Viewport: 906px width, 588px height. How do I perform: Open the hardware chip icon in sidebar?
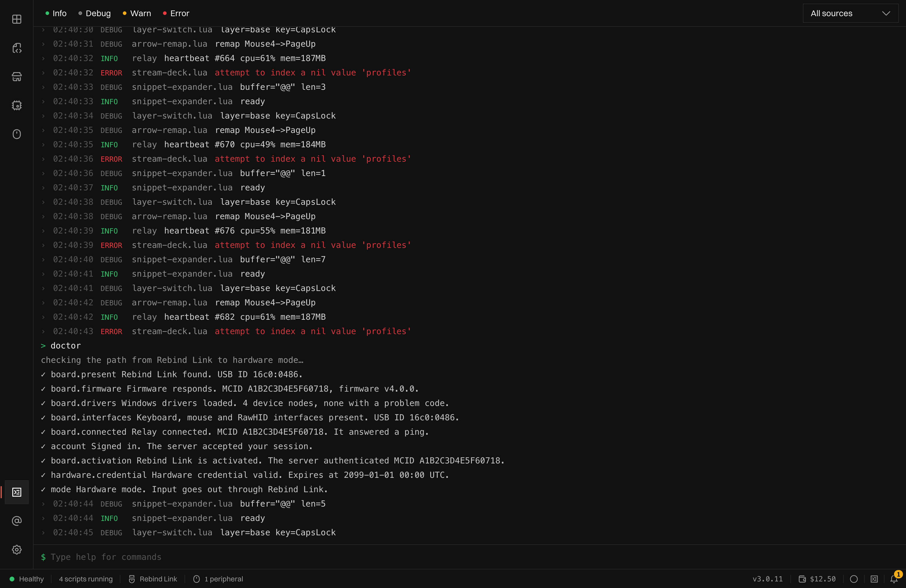[x=17, y=105]
